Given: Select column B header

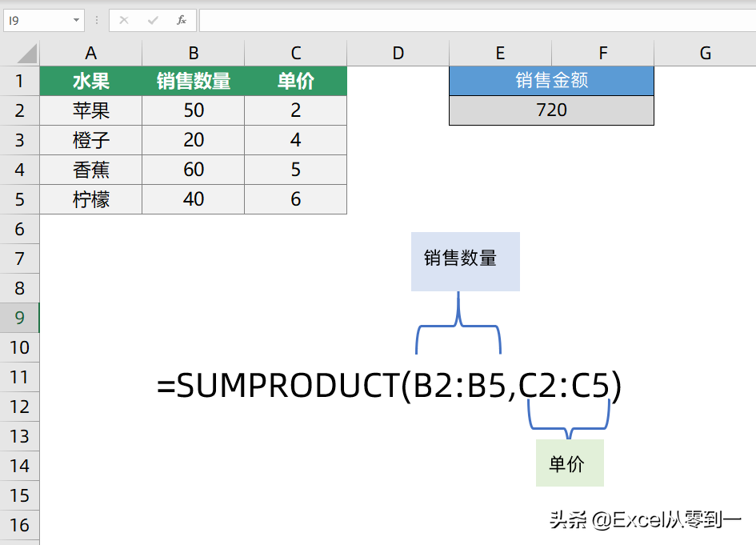Looking at the screenshot, I should (x=194, y=53).
